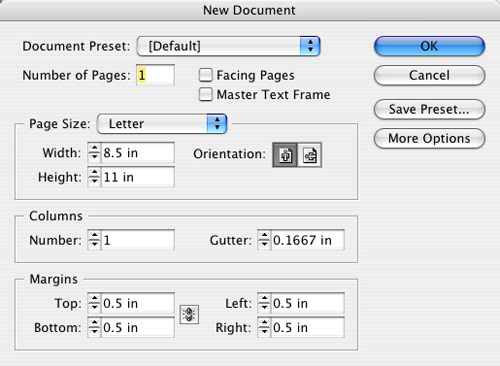Click the Cancel button
The height and width of the screenshot is (366, 500).
coord(429,75)
